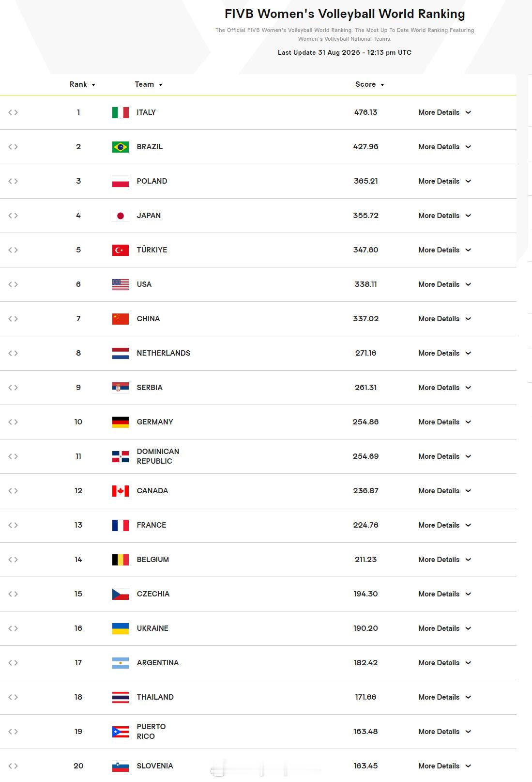Image resolution: width=532 pixels, height=782 pixels.
Task: Click the Japan flag icon
Action: coord(121,216)
